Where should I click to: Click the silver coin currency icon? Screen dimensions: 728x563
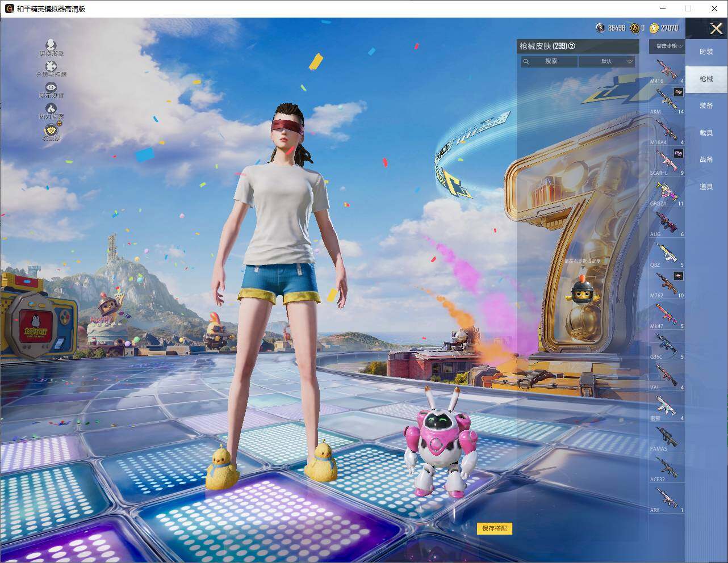coord(601,28)
